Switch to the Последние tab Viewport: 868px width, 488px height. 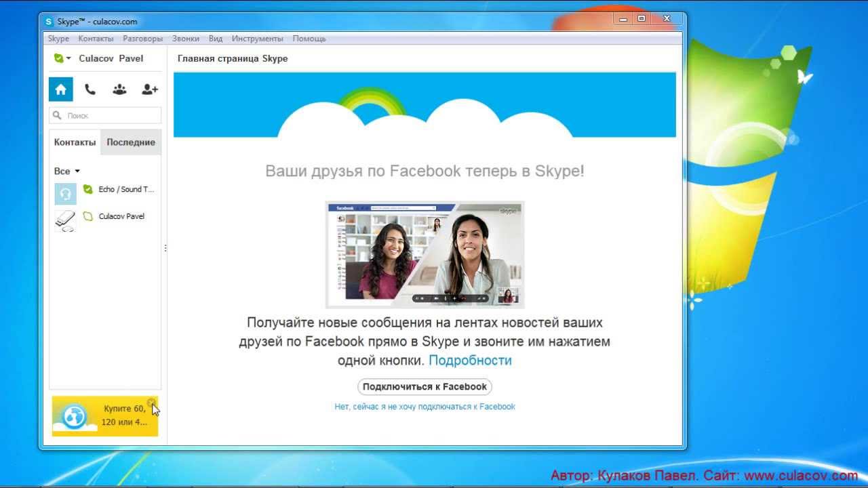pyautogui.click(x=131, y=142)
